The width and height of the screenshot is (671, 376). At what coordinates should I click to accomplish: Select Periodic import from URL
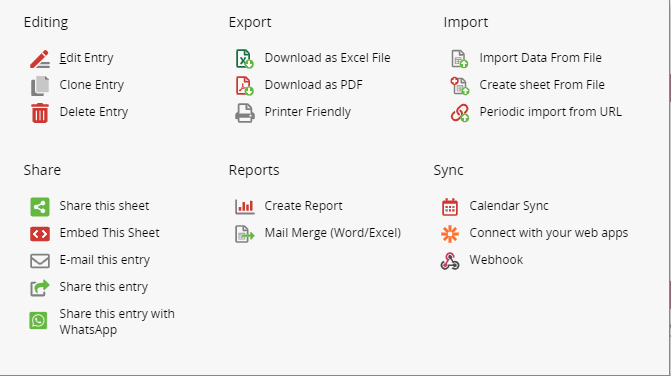click(550, 112)
